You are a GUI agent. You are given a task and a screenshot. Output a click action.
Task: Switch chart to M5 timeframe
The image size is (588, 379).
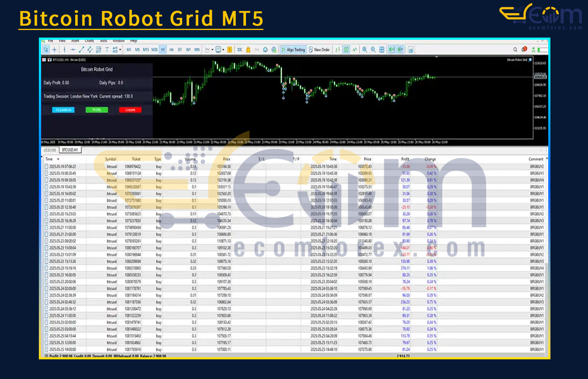(137, 50)
